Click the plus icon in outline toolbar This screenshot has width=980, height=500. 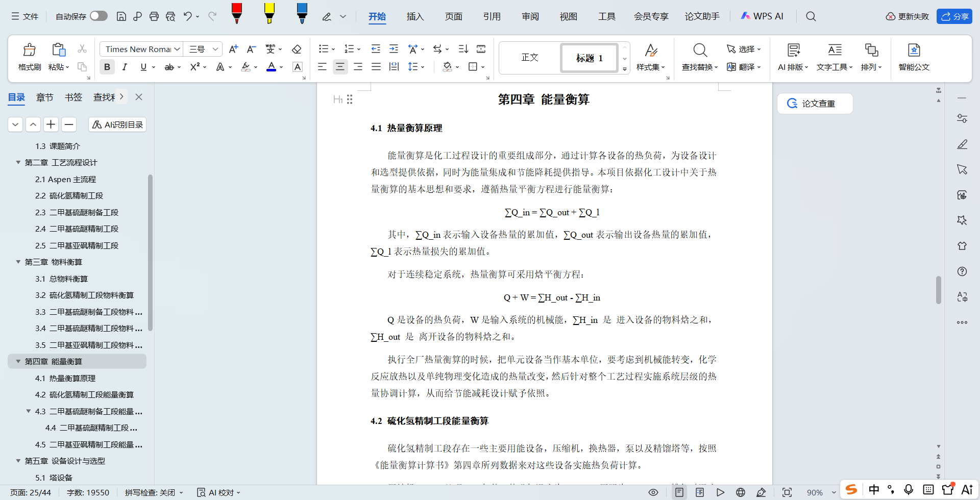[x=51, y=124]
